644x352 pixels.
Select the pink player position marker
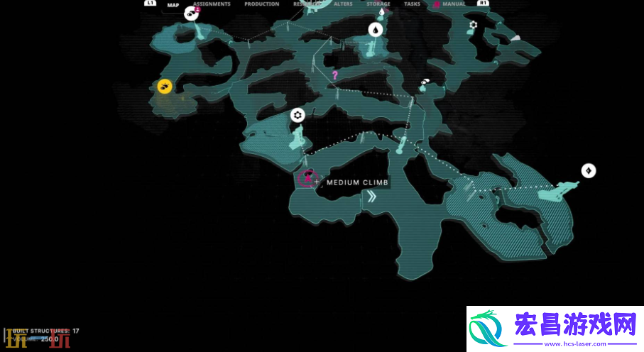(x=307, y=179)
